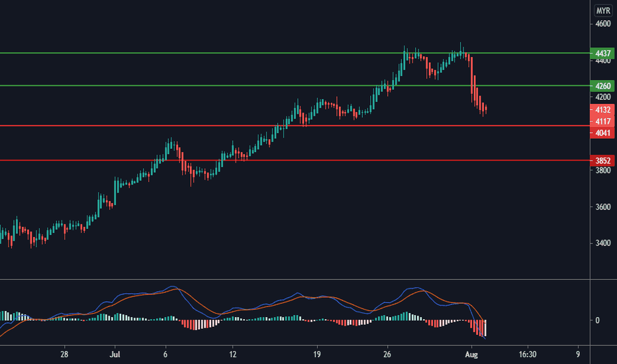
Task: Click the 4132 current price label
Action: pyautogui.click(x=602, y=110)
